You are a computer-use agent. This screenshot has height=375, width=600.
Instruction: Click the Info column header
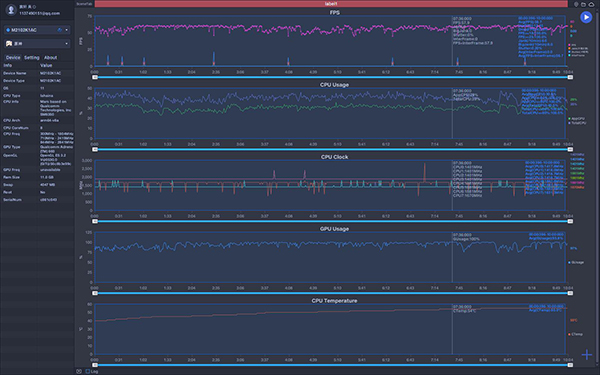coord(8,65)
